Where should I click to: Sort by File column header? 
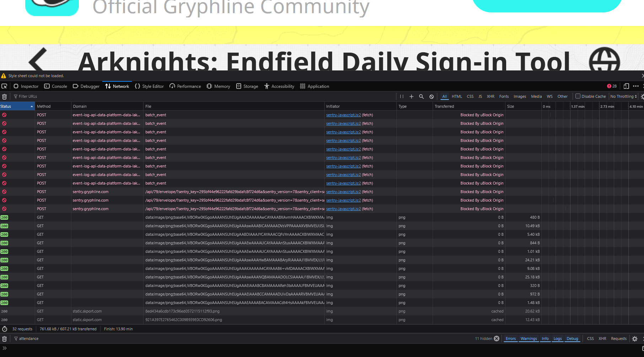pos(234,106)
